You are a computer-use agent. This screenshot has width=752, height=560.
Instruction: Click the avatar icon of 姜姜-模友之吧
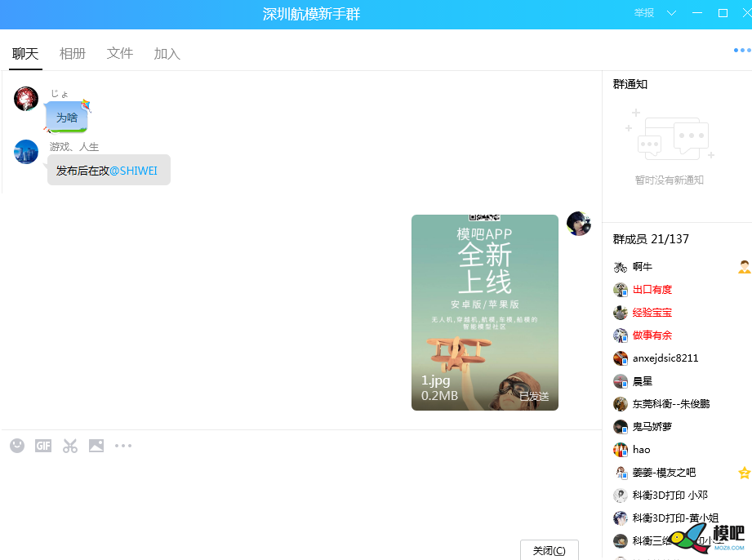621,473
